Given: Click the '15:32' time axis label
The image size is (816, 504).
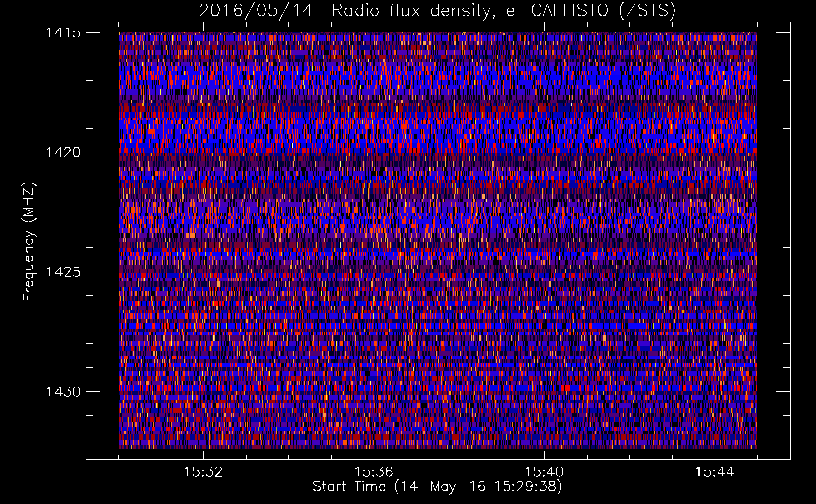Looking at the screenshot, I should [203, 472].
